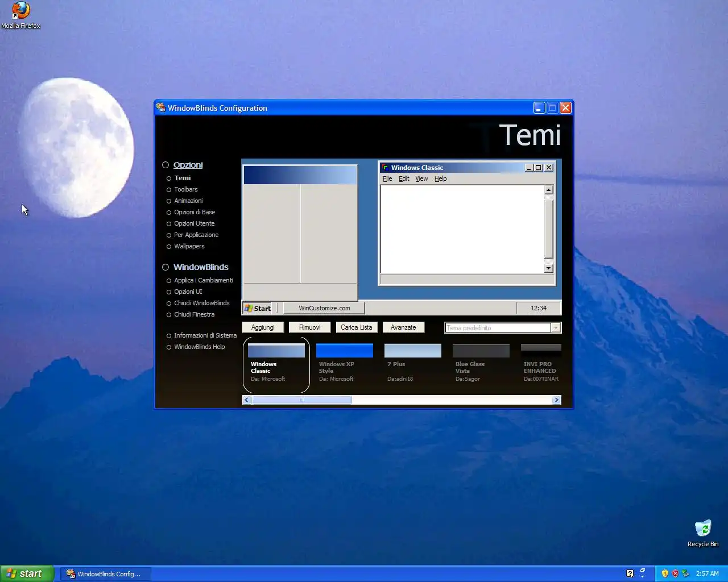Click the Opzioni section heading
728x582 pixels.
pos(188,165)
